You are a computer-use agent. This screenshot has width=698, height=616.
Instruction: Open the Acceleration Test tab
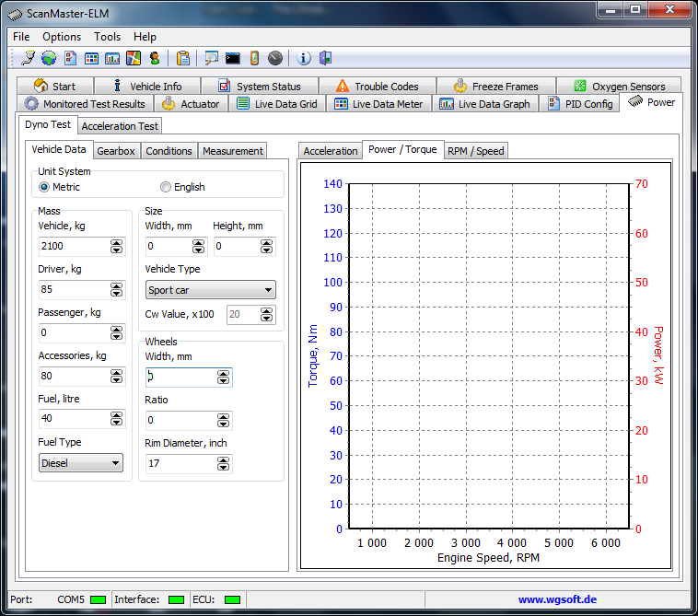coord(120,126)
